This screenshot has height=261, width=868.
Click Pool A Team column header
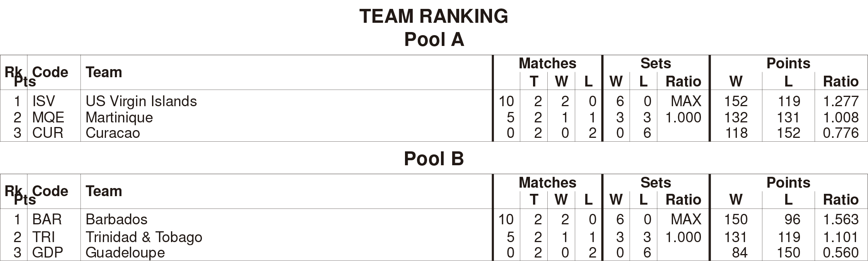[x=104, y=72]
